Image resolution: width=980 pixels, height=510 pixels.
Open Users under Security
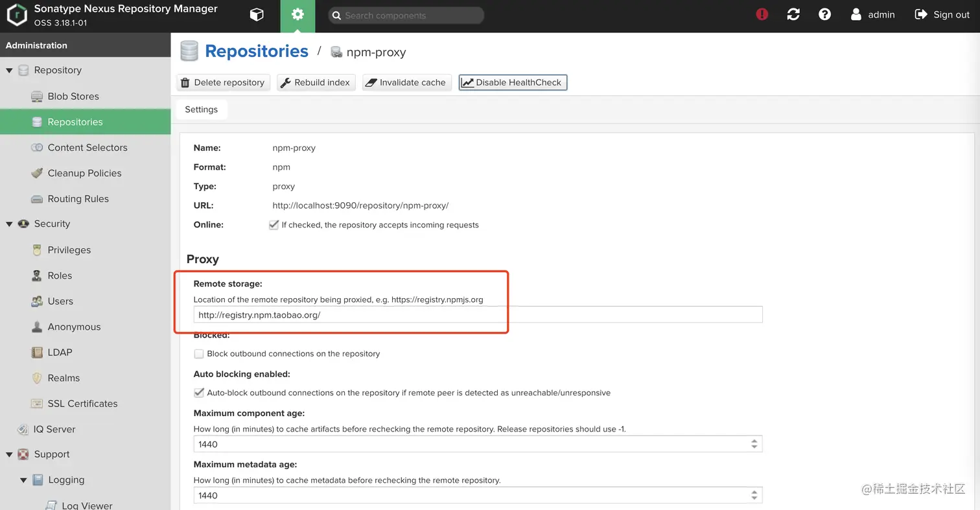(x=60, y=301)
